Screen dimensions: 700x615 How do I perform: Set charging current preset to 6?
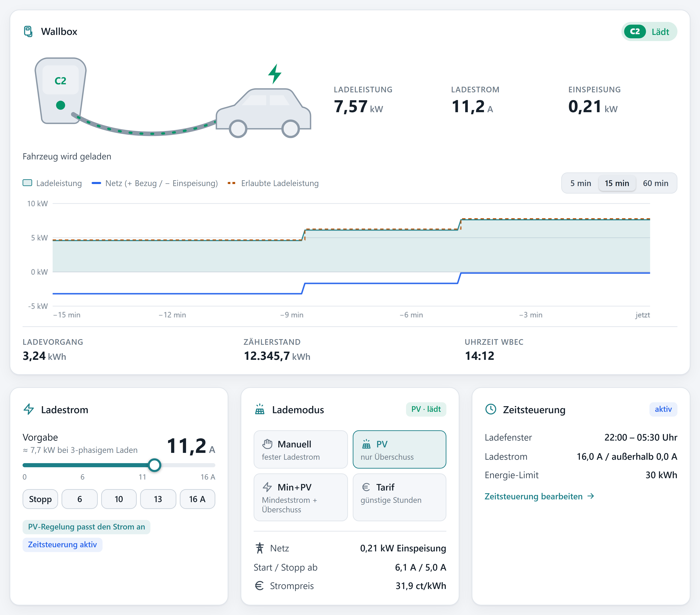[x=79, y=499]
